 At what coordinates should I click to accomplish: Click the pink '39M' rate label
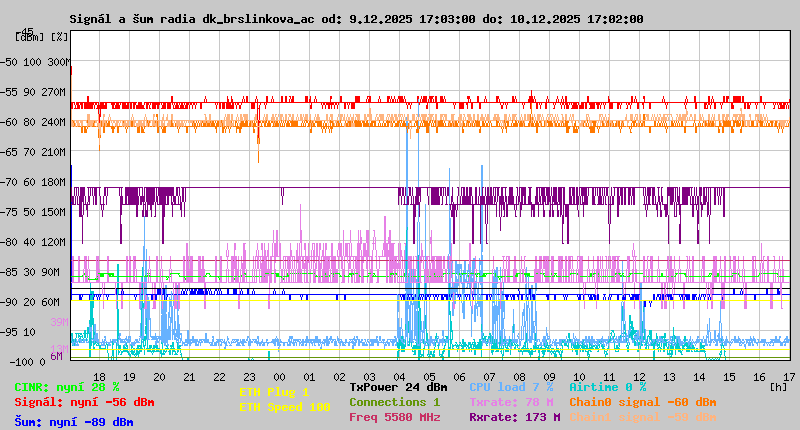59,322
